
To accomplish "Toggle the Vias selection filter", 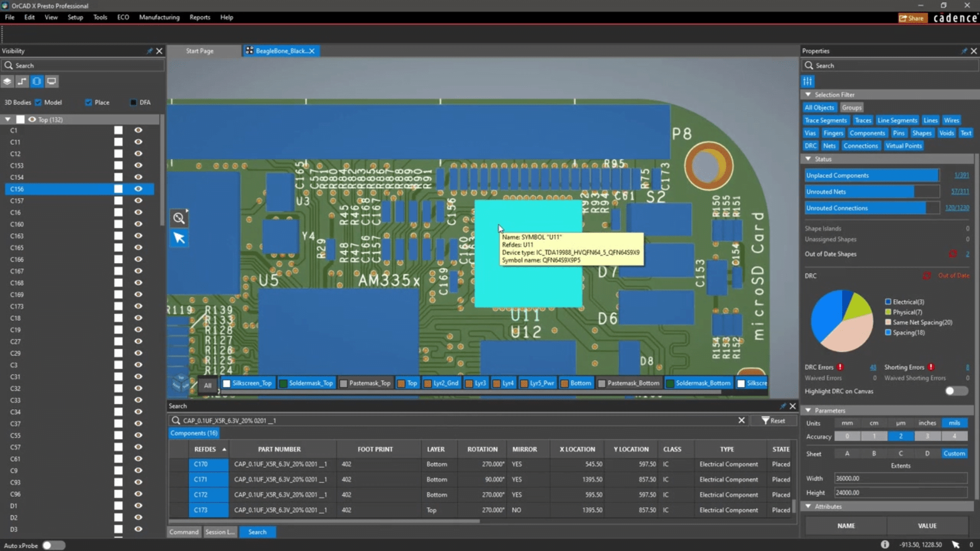I will pos(810,133).
